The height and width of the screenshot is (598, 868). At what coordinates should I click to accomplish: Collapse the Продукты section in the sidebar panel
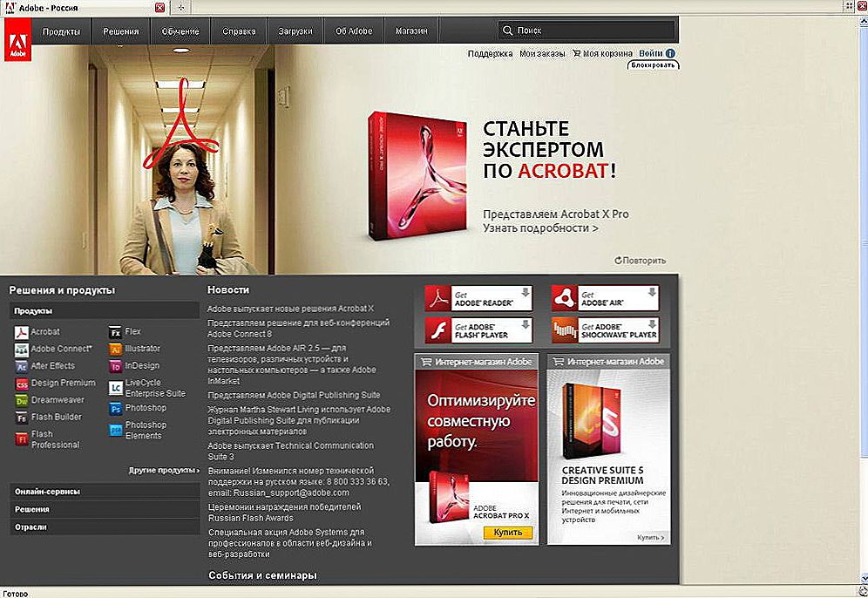coord(104,311)
